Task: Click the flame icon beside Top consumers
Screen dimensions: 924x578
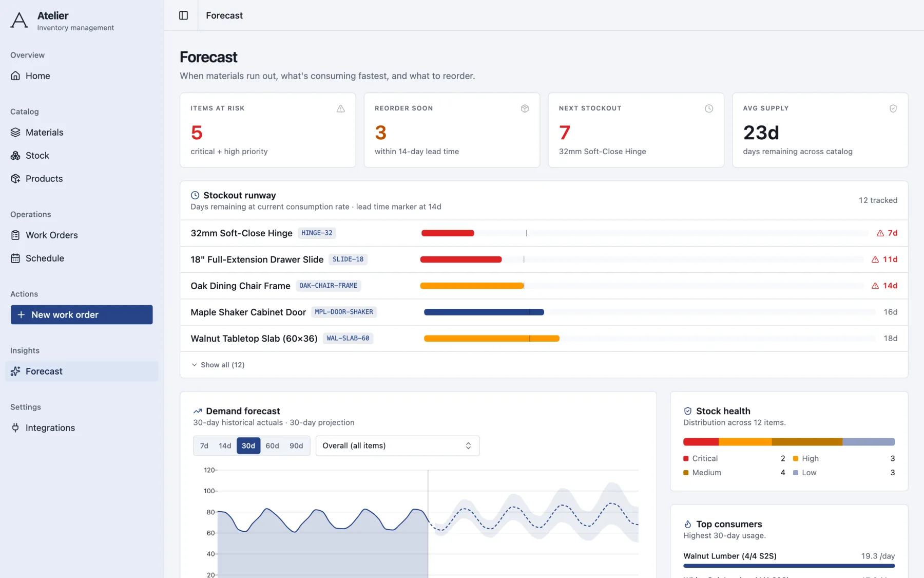Action: pyautogui.click(x=688, y=524)
